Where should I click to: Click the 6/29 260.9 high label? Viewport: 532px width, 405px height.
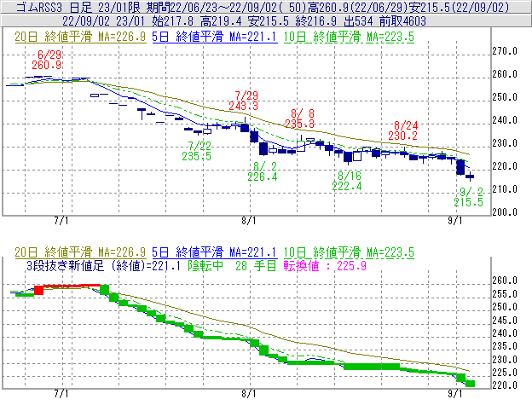(47, 60)
